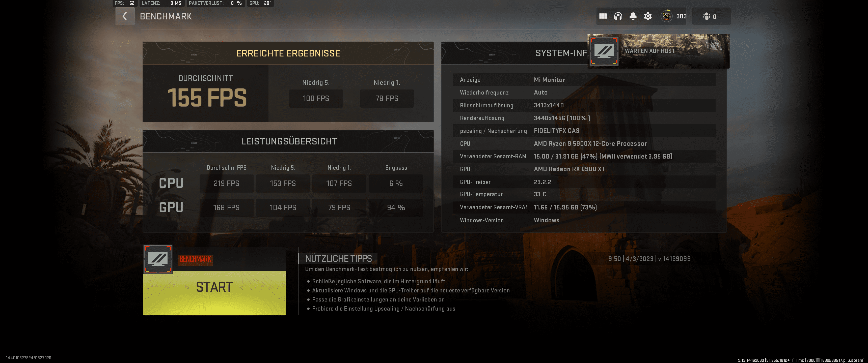Open notifications bell icon
Screen dimensions: 868x363
click(633, 16)
